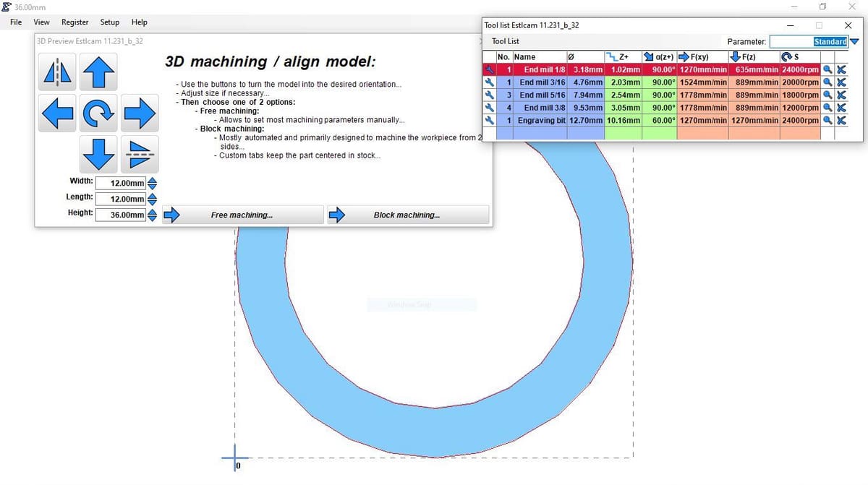Click the Length input field
Viewport: 868px width, 485px height.
[120, 199]
